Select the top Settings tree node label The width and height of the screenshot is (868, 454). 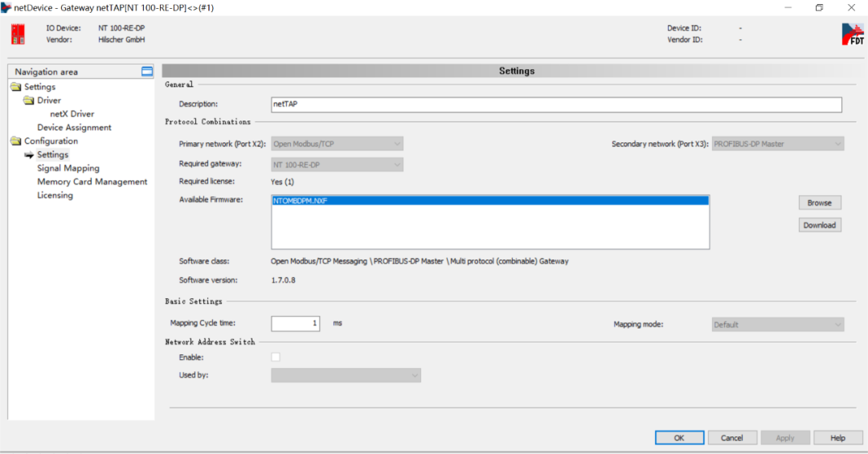40,87
